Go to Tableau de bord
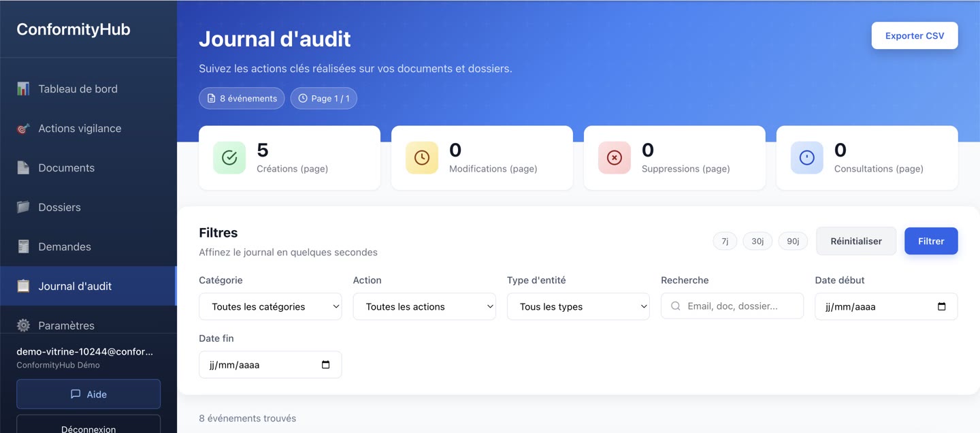 (x=88, y=89)
